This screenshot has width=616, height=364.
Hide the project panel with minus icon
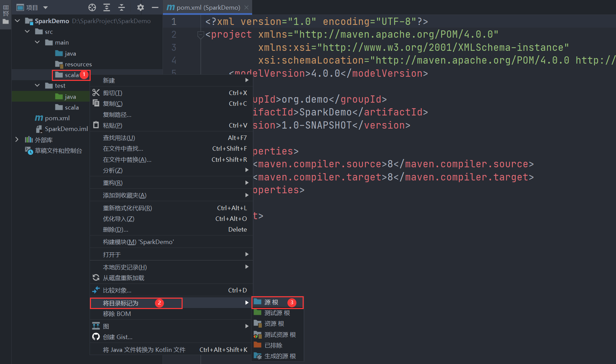[155, 7]
